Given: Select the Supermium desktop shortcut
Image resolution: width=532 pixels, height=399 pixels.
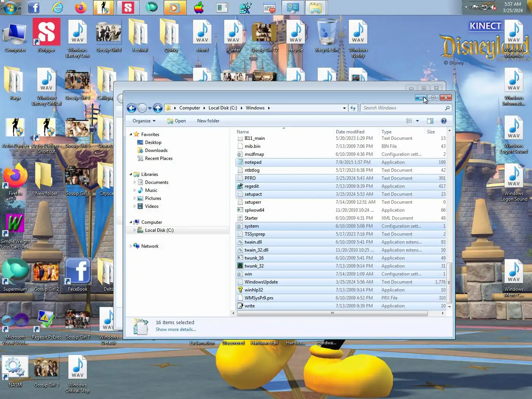Looking at the screenshot, I should [15, 275].
